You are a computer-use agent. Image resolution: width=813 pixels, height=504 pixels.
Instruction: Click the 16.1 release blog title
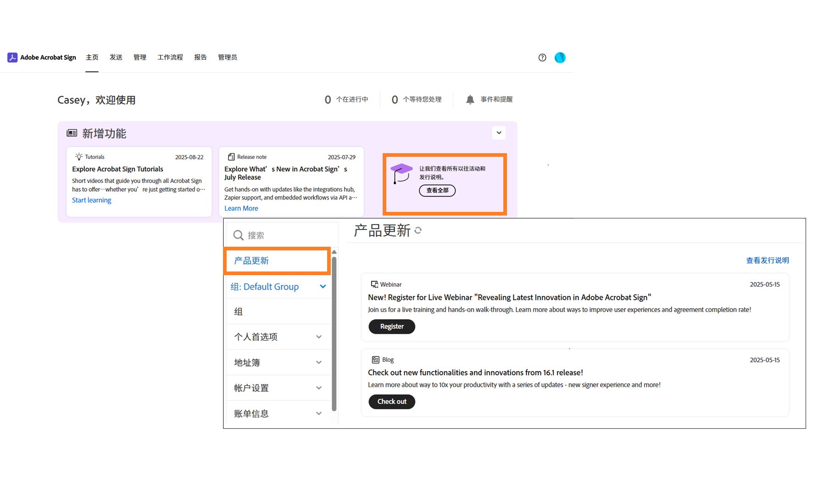(x=475, y=372)
